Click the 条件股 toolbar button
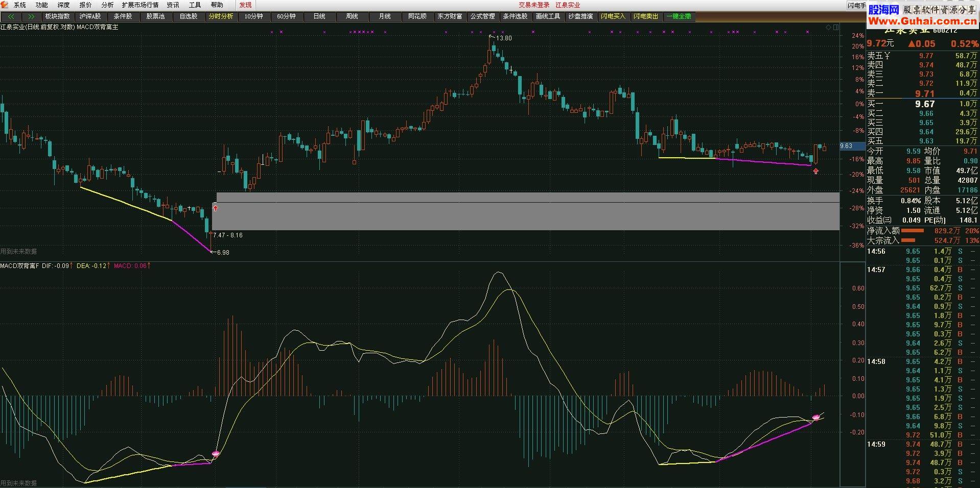This screenshot has width=980, height=488. click(123, 16)
